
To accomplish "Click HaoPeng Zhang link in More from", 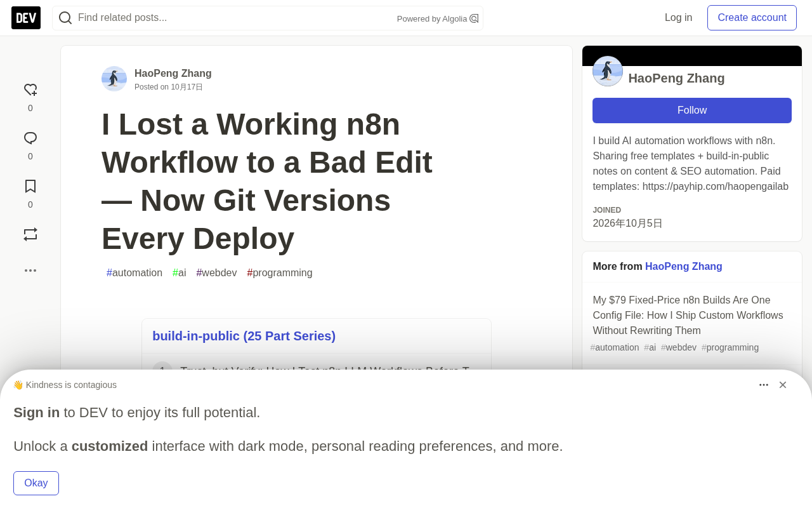I will point(684,267).
